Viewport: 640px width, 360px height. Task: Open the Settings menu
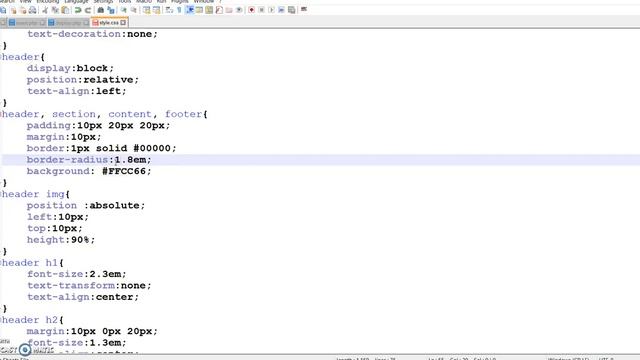coord(103,1)
